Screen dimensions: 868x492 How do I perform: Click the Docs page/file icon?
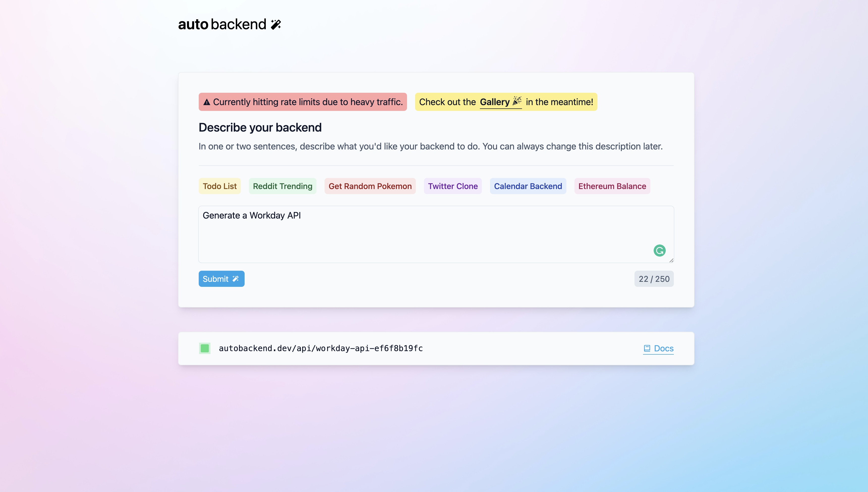pos(647,348)
